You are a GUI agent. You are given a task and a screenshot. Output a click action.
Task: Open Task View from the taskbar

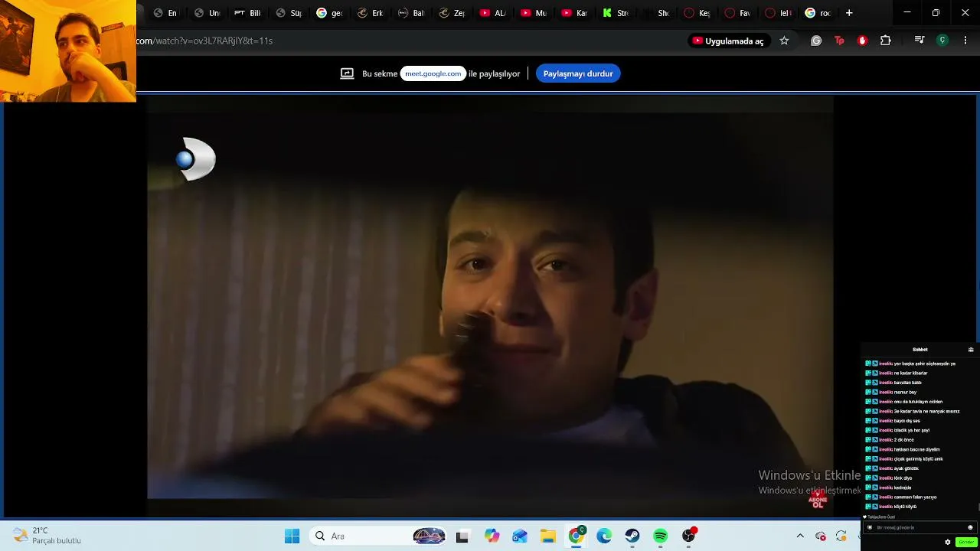click(462, 536)
